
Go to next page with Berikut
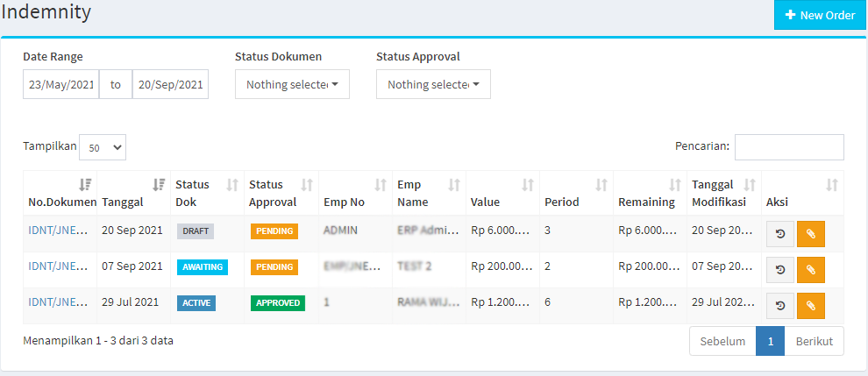(815, 341)
